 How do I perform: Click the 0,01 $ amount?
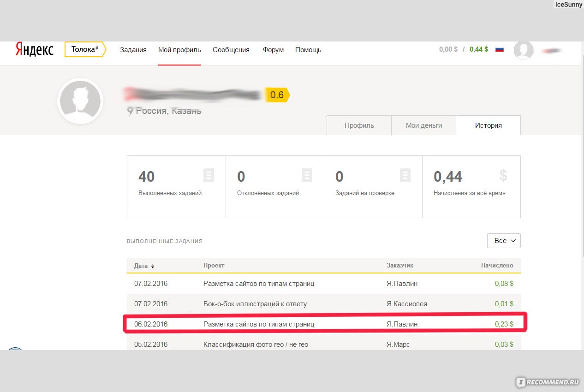point(504,304)
